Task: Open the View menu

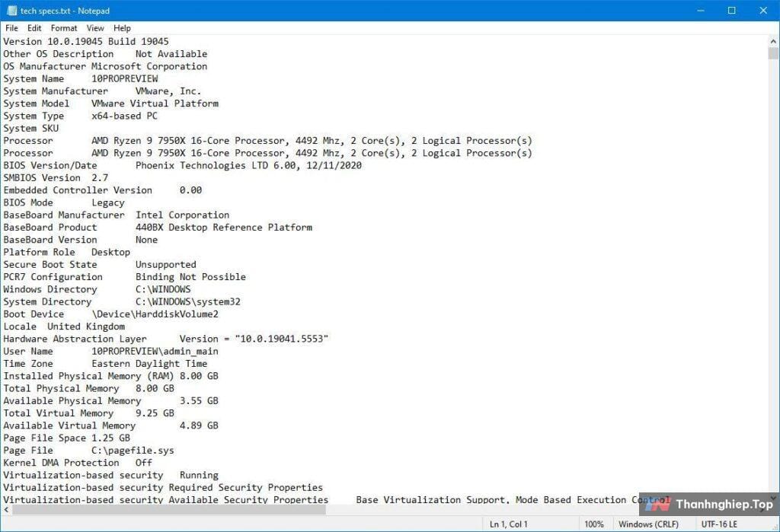Action: point(95,28)
